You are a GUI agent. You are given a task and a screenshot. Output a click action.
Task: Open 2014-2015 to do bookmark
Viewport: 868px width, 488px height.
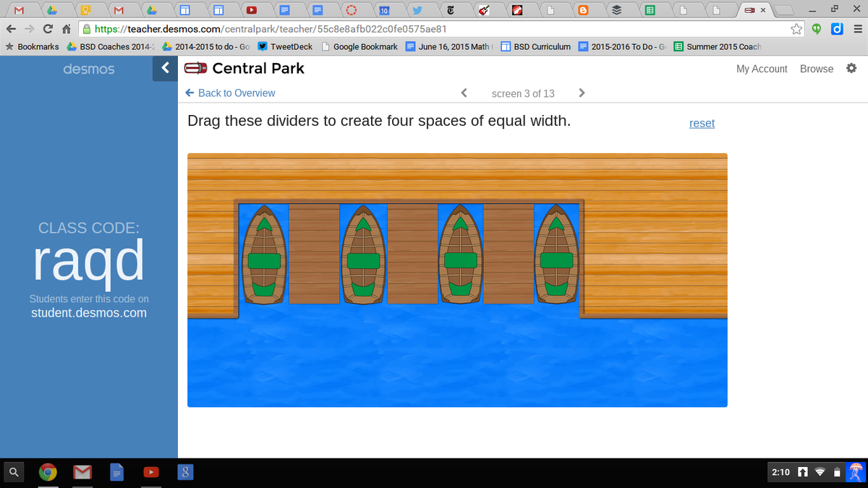206,46
